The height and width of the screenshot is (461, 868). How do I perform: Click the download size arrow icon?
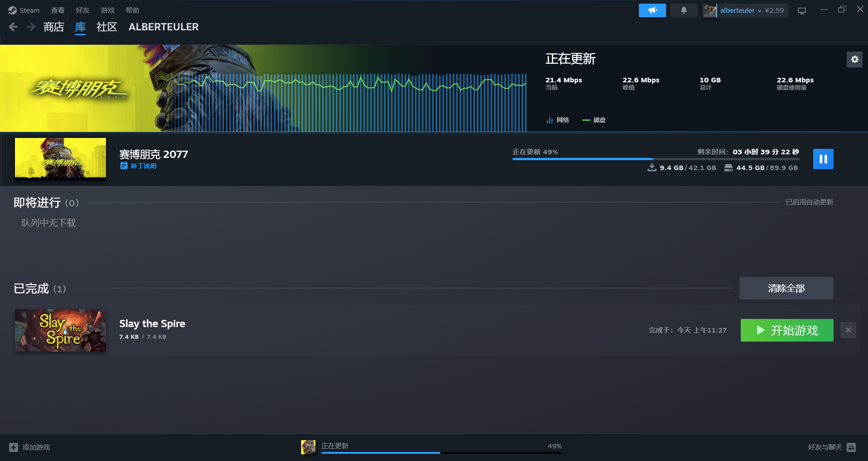[652, 167]
